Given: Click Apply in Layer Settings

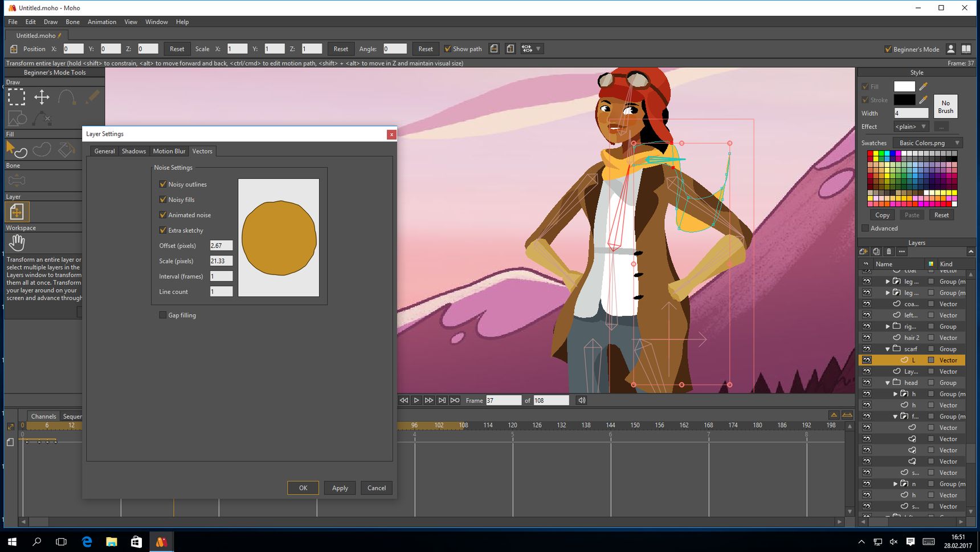Looking at the screenshot, I should (x=340, y=488).
